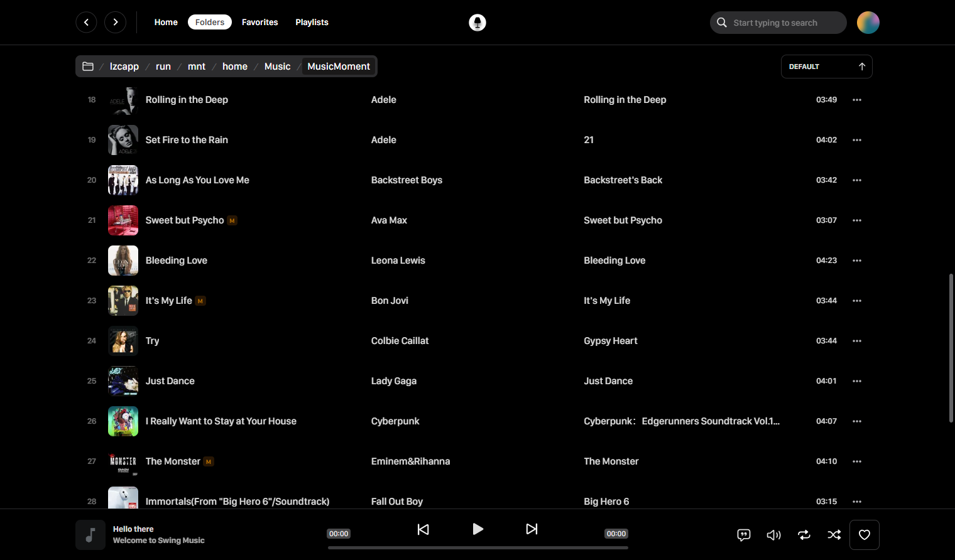Open options menu for Just Dance
Viewport: 955px width, 560px height.
click(857, 381)
